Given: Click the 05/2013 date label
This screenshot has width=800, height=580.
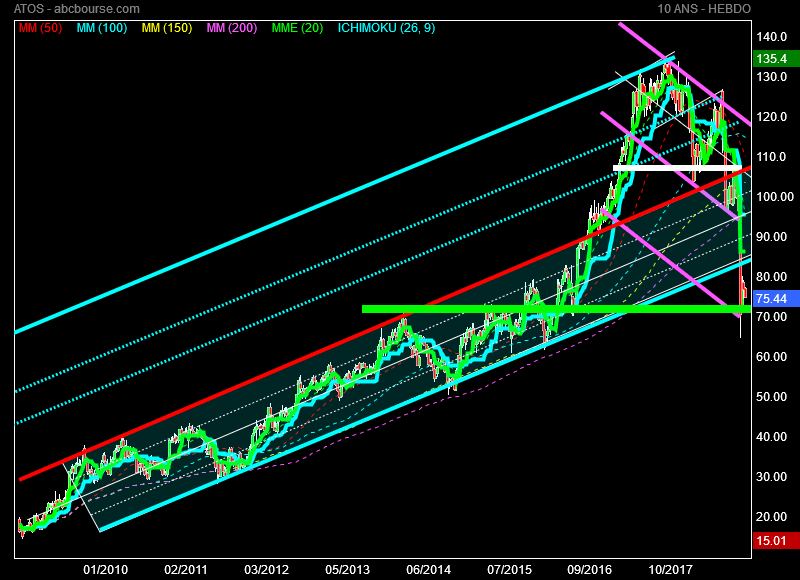Looking at the screenshot, I should 347,570.
